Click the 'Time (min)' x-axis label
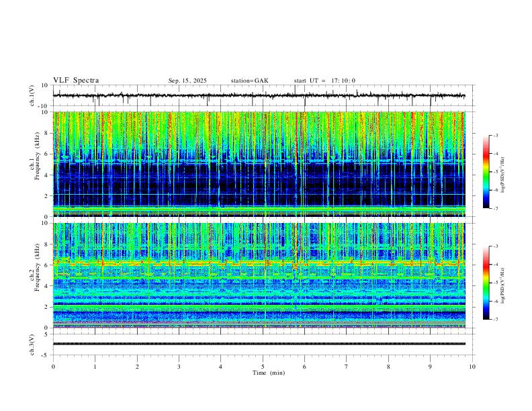Viewport: 532px width, 411px height. (x=269, y=373)
